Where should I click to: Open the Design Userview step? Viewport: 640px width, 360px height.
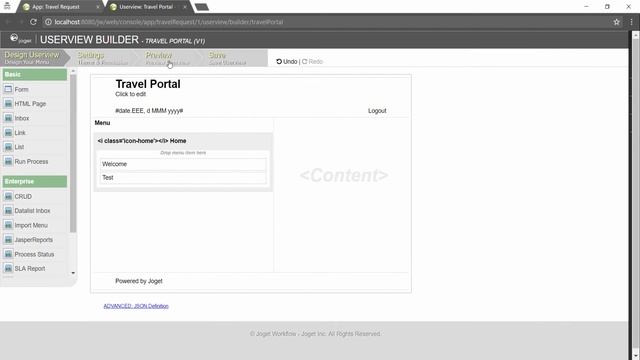32,58
